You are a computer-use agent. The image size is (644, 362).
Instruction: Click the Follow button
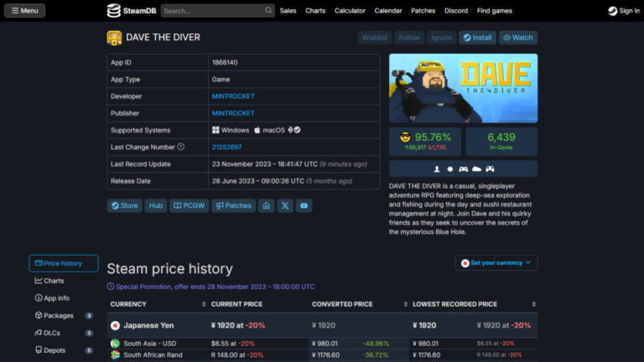point(408,38)
